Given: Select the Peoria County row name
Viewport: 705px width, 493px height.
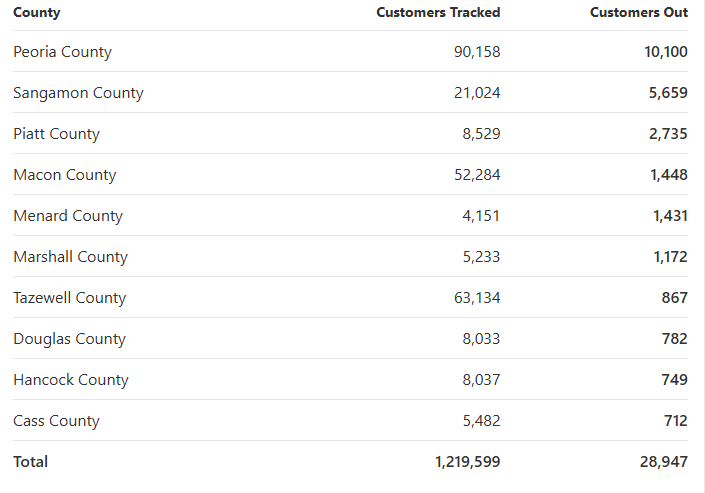Looking at the screenshot, I should pyautogui.click(x=62, y=52).
